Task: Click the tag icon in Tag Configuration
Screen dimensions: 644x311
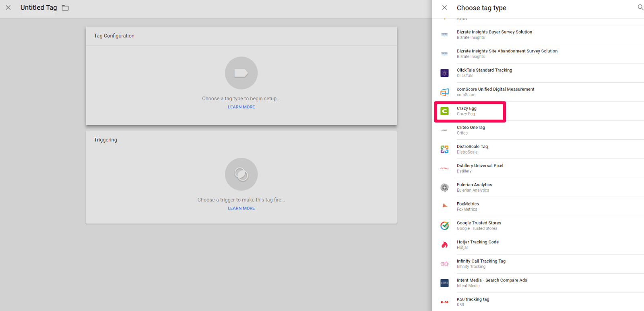Action: click(241, 73)
